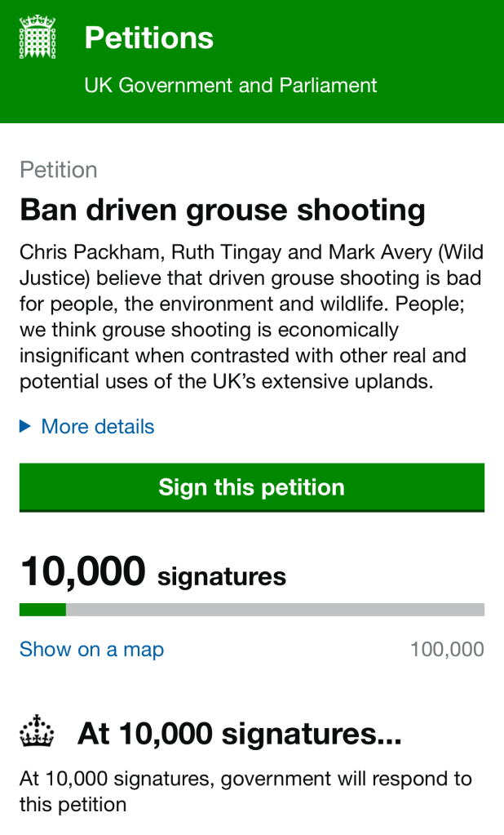Click the blue disclosure triangle before More details
The height and width of the screenshot is (835, 504).
tap(25, 426)
